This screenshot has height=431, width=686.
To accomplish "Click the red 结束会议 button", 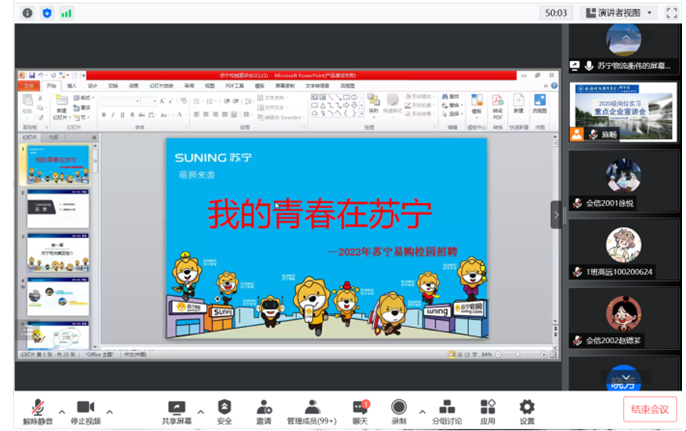I will (x=647, y=409).
